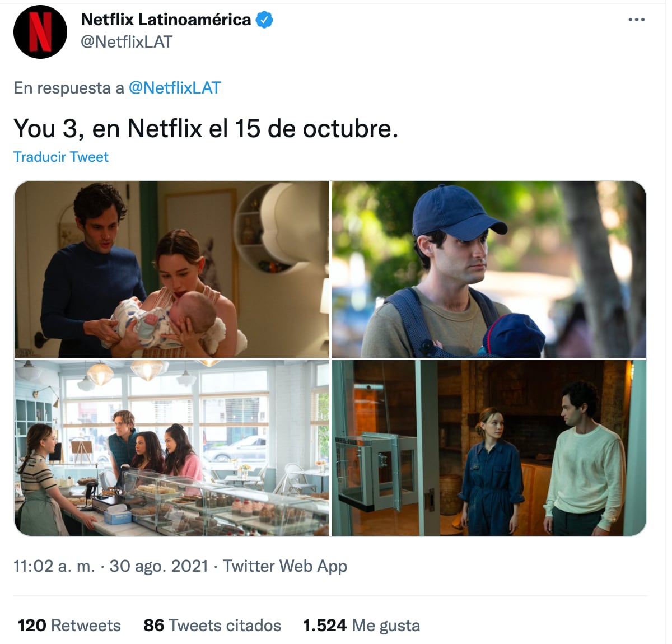View the 1.524 Me gusta list
Viewport: 672px width, 644px height.
tap(361, 626)
